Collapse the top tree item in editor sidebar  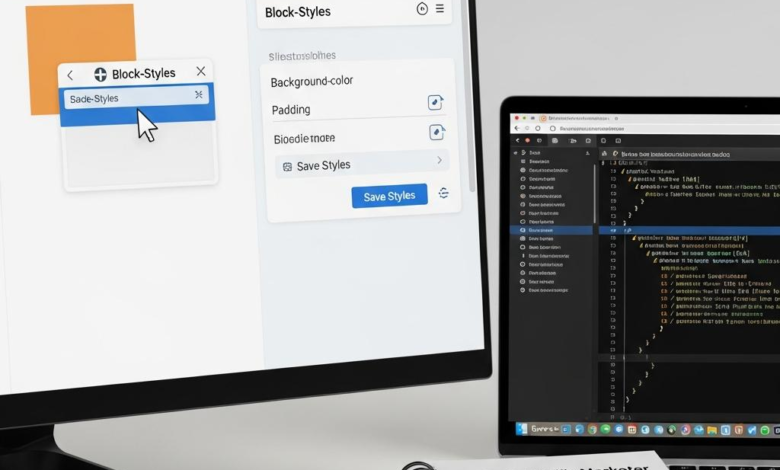pos(515,153)
